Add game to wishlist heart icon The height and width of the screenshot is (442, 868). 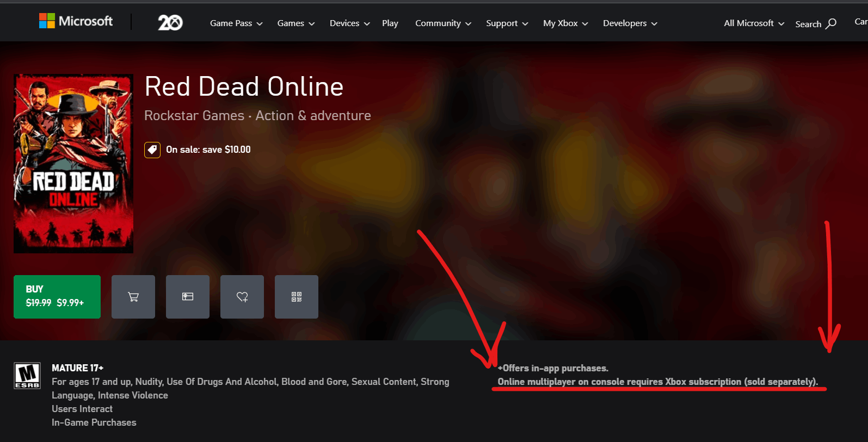coord(242,297)
